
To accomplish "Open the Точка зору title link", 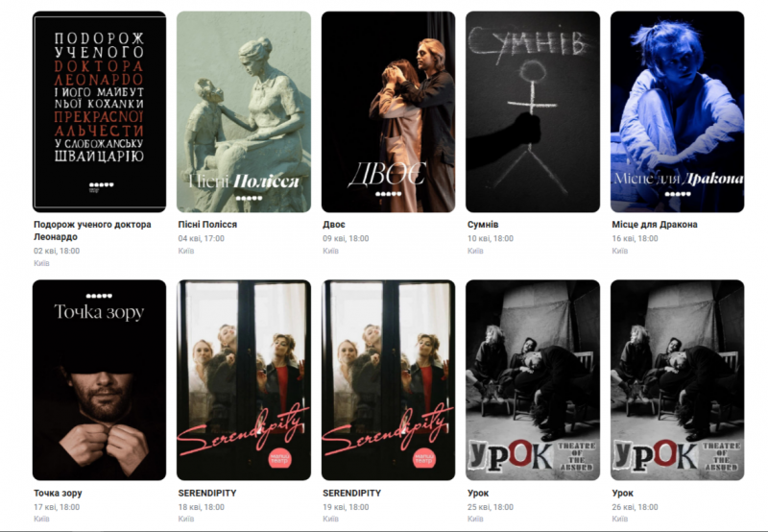I will 58,493.
